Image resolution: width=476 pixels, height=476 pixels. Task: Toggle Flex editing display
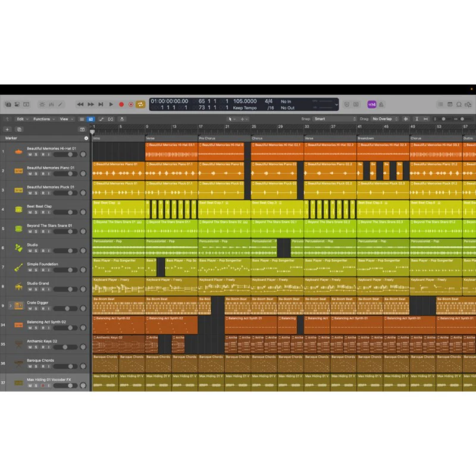[x=111, y=119]
